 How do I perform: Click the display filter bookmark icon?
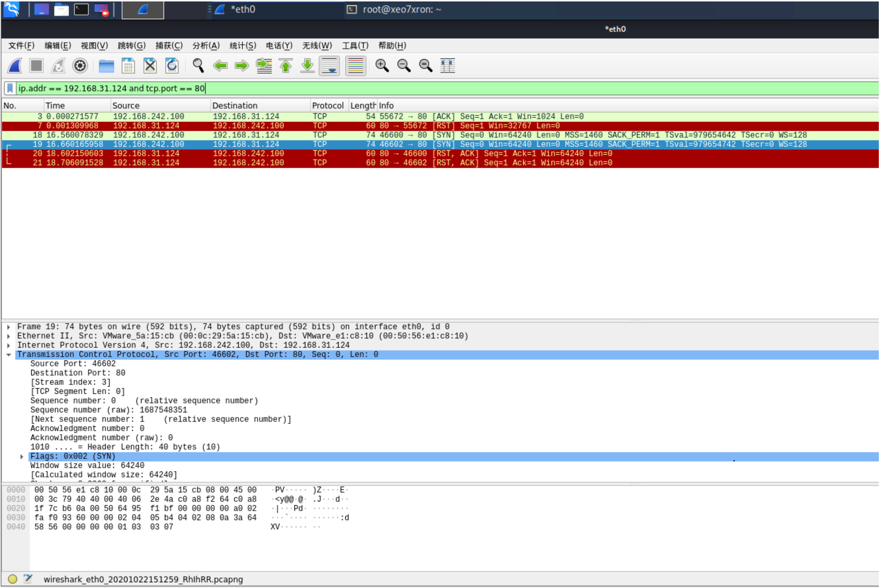coord(10,89)
